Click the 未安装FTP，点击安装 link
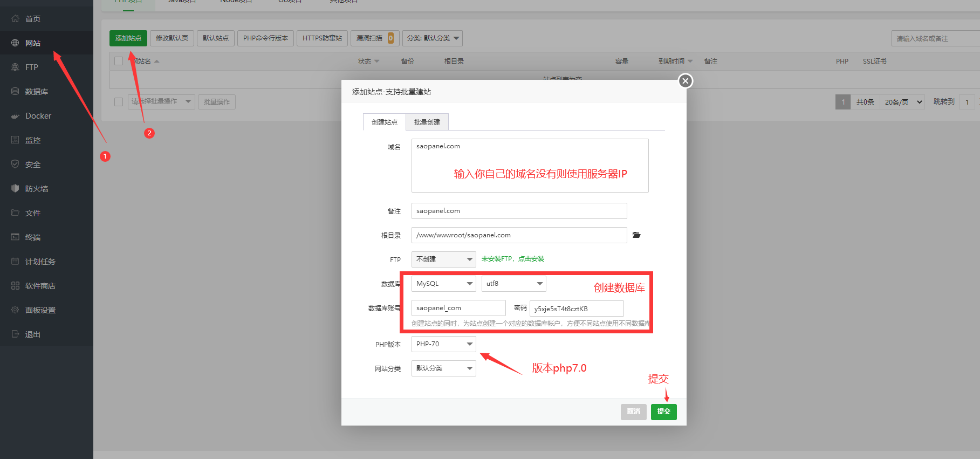This screenshot has width=980, height=459. click(512, 259)
